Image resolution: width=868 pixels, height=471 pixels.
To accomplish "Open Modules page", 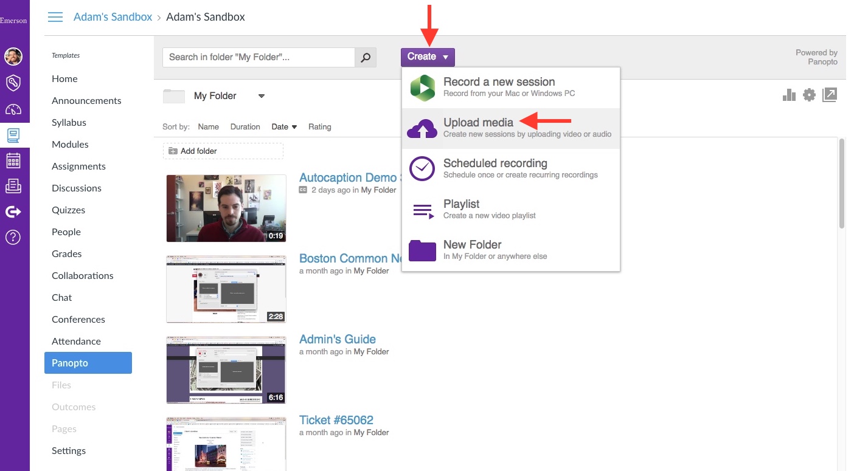I will point(70,145).
